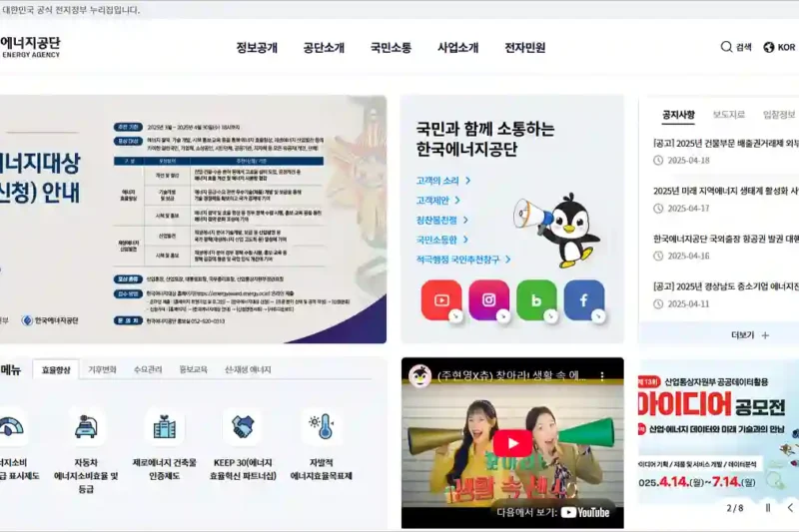Open the 경상남도 중소기업 notice
This screenshot has width=799, height=532.
point(726,286)
